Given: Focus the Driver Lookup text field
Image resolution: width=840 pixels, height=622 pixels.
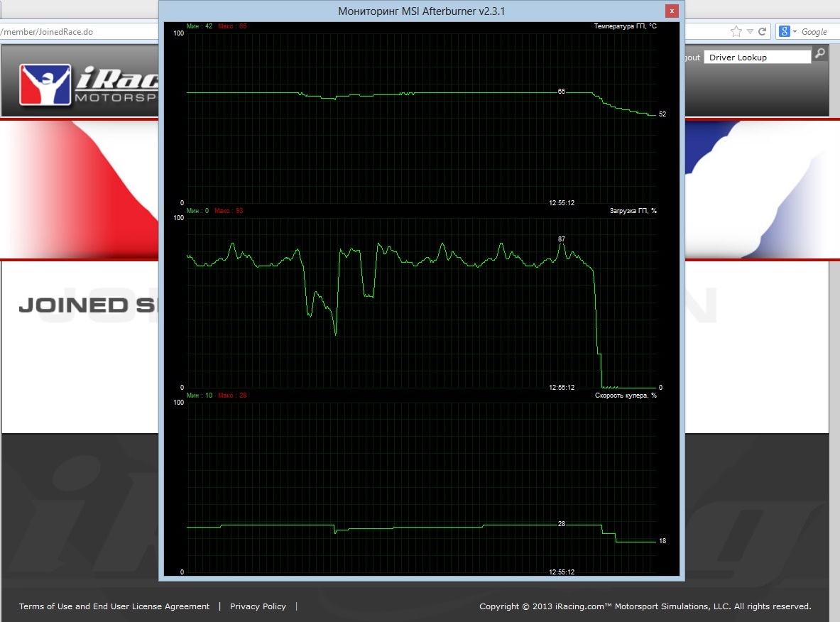Looking at the screenshot, I should pos(757,57).
